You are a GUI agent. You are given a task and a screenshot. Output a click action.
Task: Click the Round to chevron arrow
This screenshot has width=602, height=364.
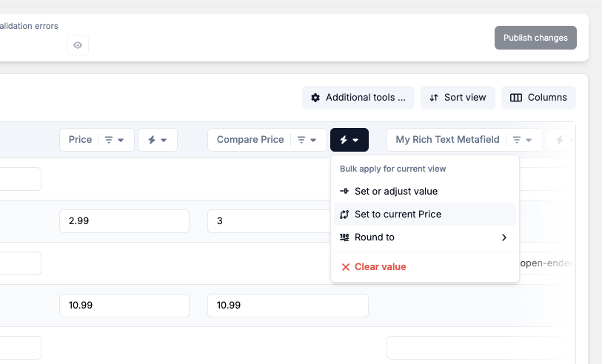[x=504, y=237]
